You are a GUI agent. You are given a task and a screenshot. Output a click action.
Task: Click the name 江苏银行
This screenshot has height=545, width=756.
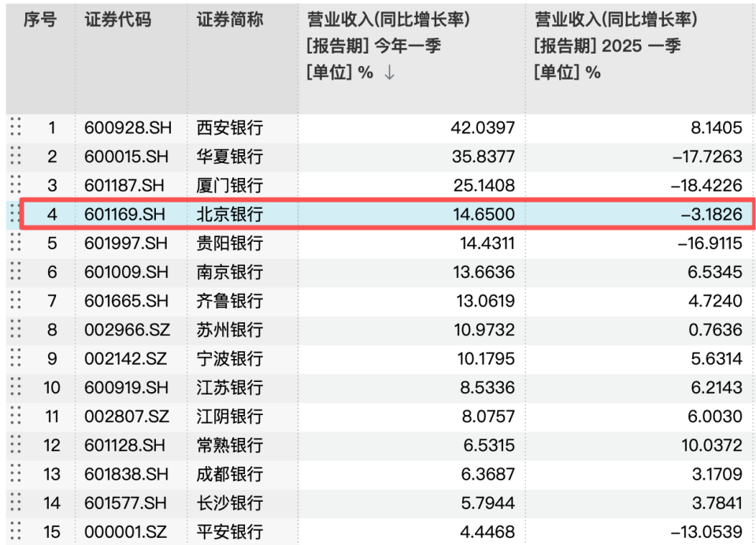(230, 387)
